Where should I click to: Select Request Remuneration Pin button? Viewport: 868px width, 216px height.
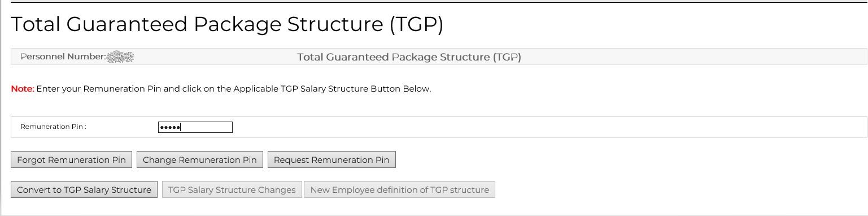coord(332,159)
